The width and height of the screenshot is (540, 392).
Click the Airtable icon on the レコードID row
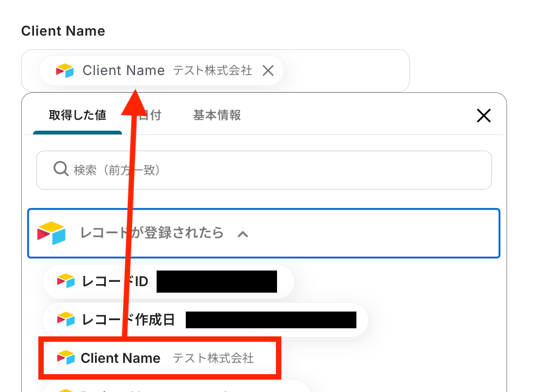(x=66, y=281)
